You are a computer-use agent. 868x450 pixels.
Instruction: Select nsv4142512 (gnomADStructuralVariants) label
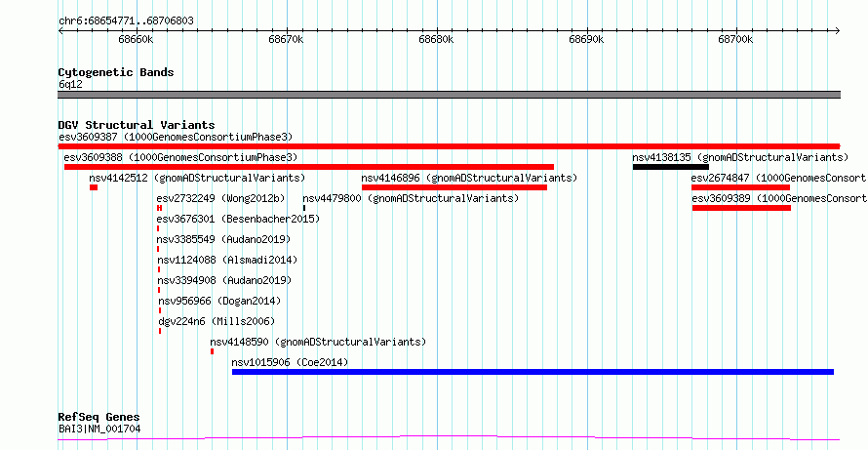tap(197, 178)
